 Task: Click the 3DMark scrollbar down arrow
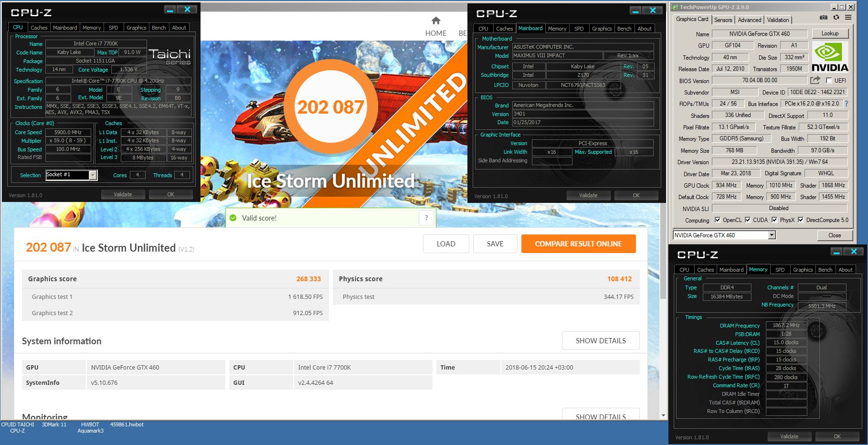663,416
